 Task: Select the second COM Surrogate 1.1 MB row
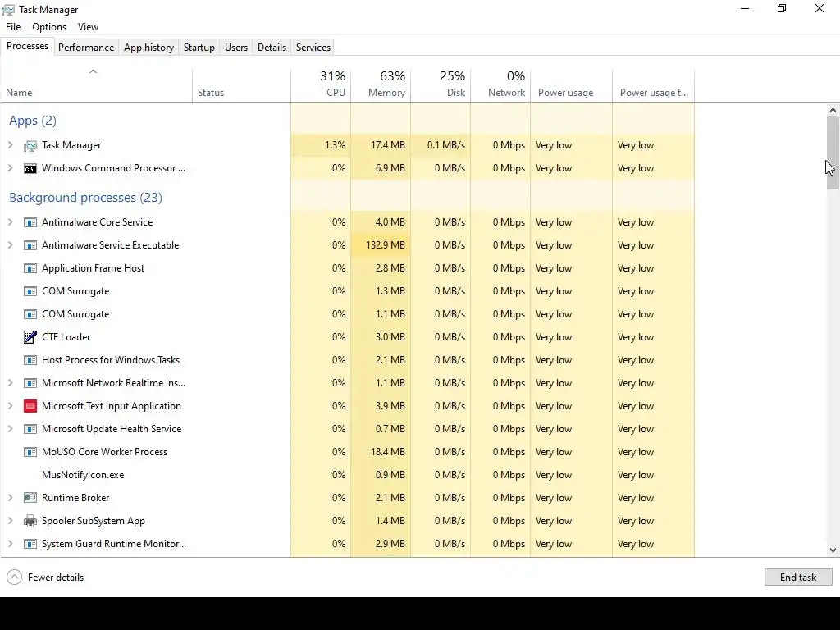coord(347,314)
